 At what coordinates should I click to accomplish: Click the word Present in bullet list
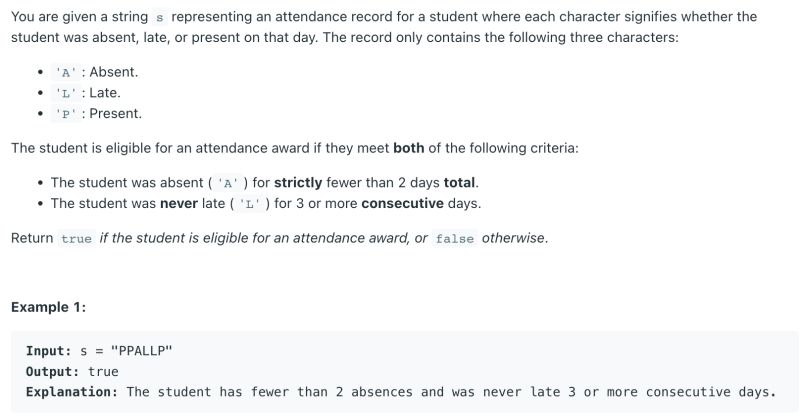coord(114,114)
